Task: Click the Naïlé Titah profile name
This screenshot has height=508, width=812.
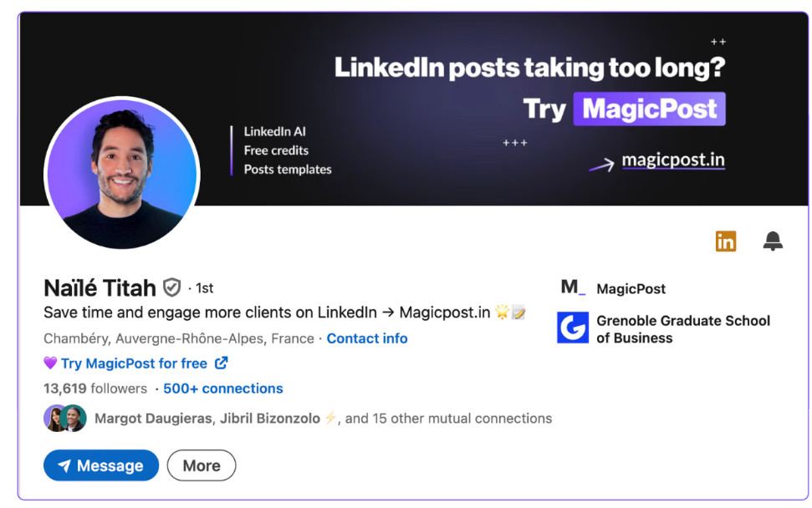Action: pyautogui.click(x=100, y=287)
